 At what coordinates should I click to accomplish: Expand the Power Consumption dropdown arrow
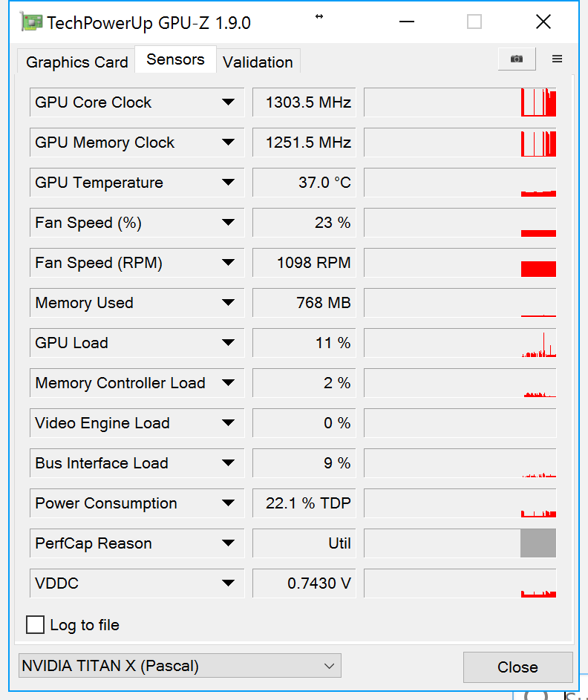pyautogui.click(x=228, y=503)
